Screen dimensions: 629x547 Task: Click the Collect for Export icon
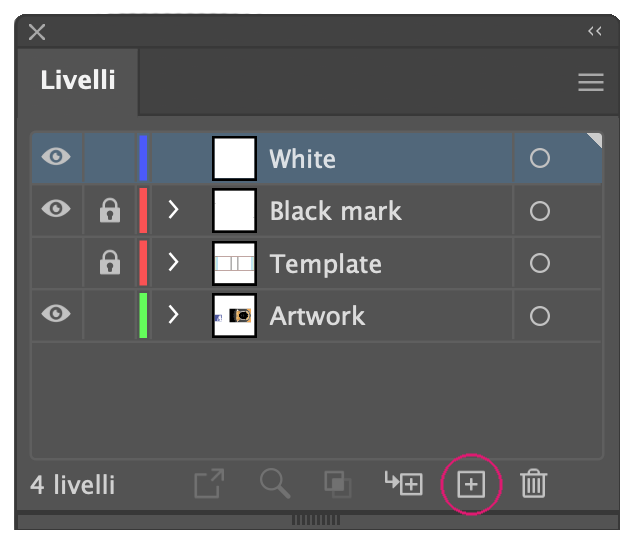209,484
